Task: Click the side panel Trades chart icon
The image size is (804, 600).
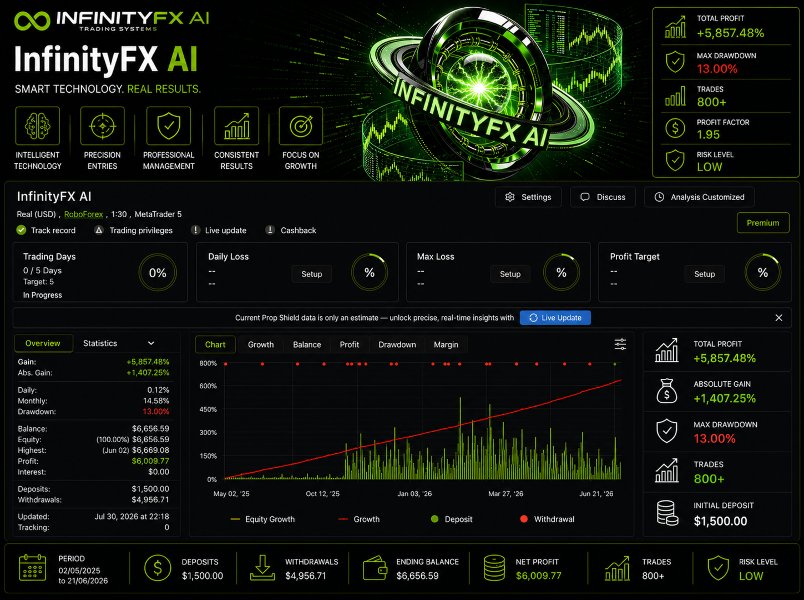Action: click(667, 471)
